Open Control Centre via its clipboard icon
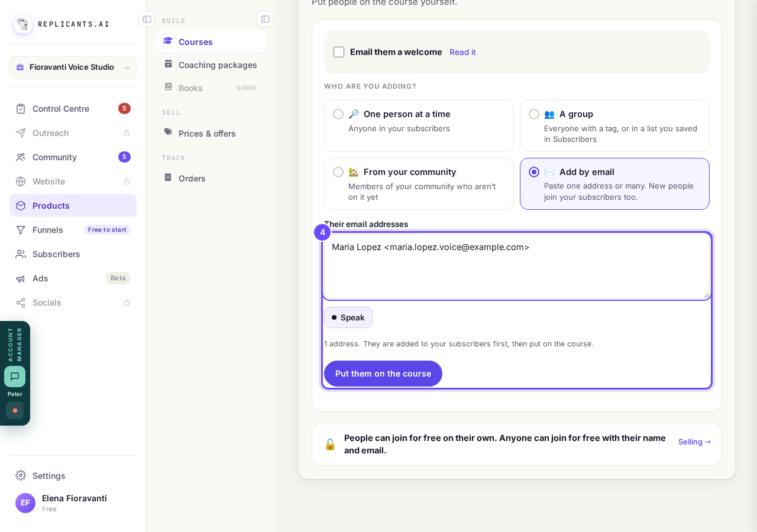 pos(21,109)
